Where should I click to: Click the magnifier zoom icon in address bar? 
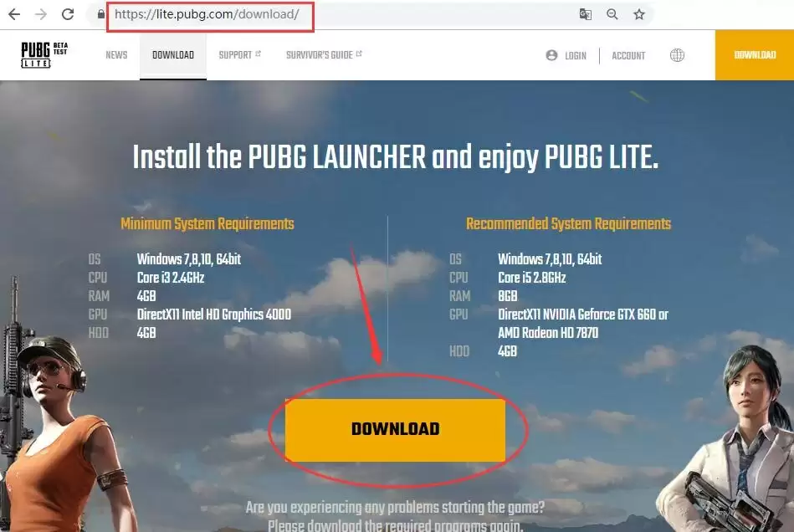[612, 14]
